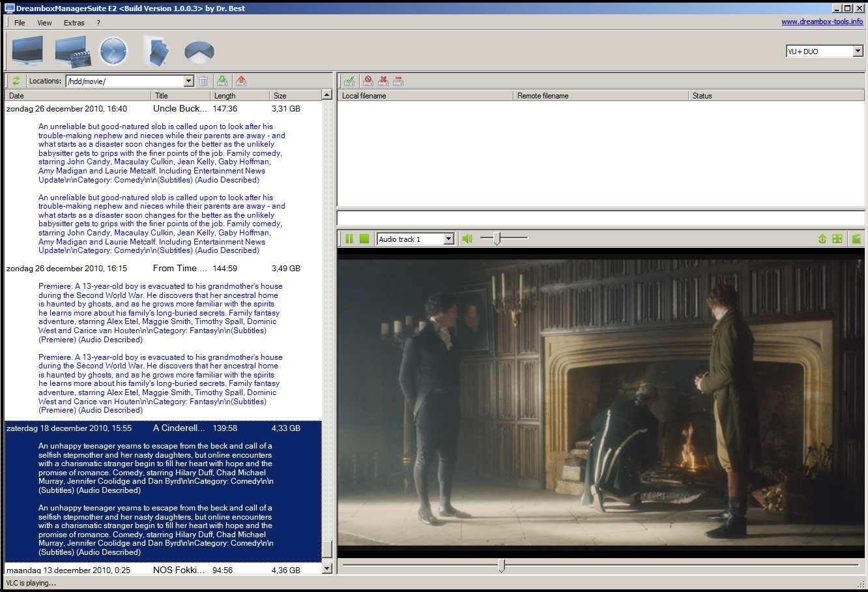This screenshot has width=868, height=592.
Task: Visit the www.dreambox-tools.info link
Action: point(822,22)
